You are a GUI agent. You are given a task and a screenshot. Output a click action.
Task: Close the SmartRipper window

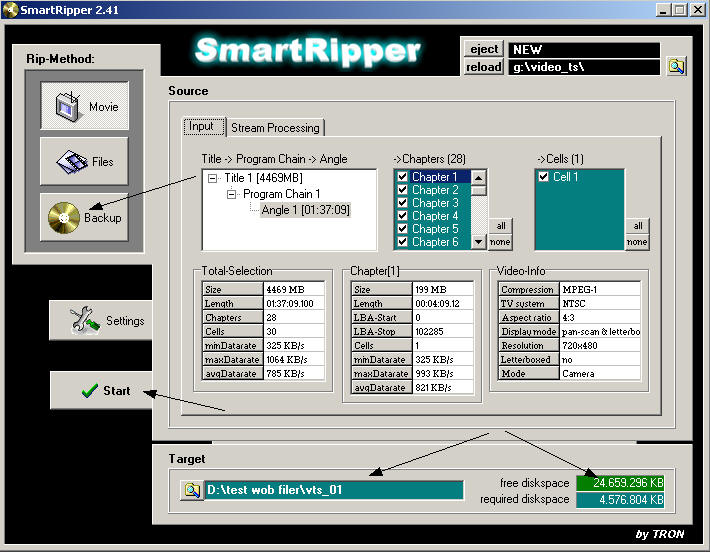coord(697,10)
